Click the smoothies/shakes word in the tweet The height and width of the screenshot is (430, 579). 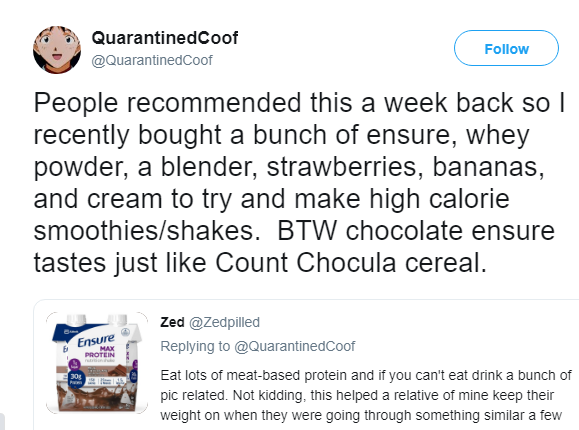tap(144, 231)
